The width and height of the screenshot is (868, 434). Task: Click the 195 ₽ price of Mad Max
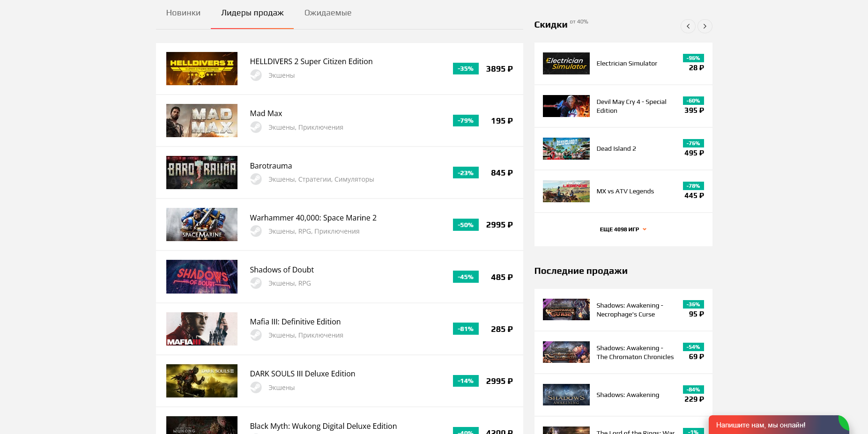502,121
